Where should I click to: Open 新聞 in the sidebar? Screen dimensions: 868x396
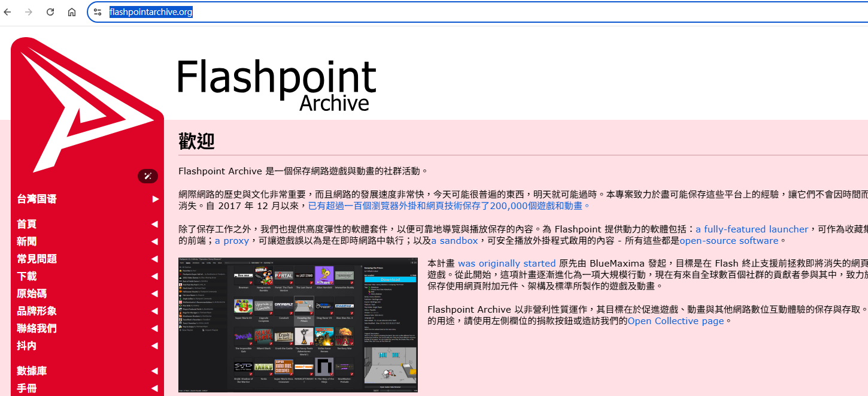tap(87, 241)
